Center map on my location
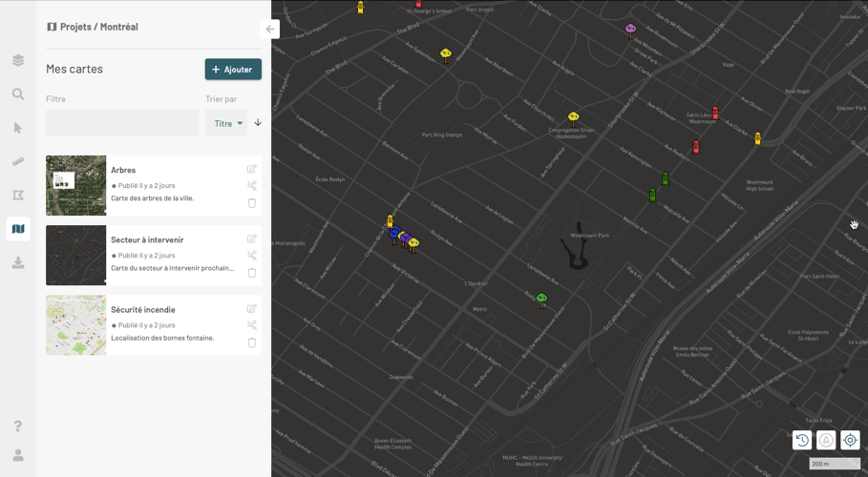This screenshot has height=477, width=868. point(850,440)
